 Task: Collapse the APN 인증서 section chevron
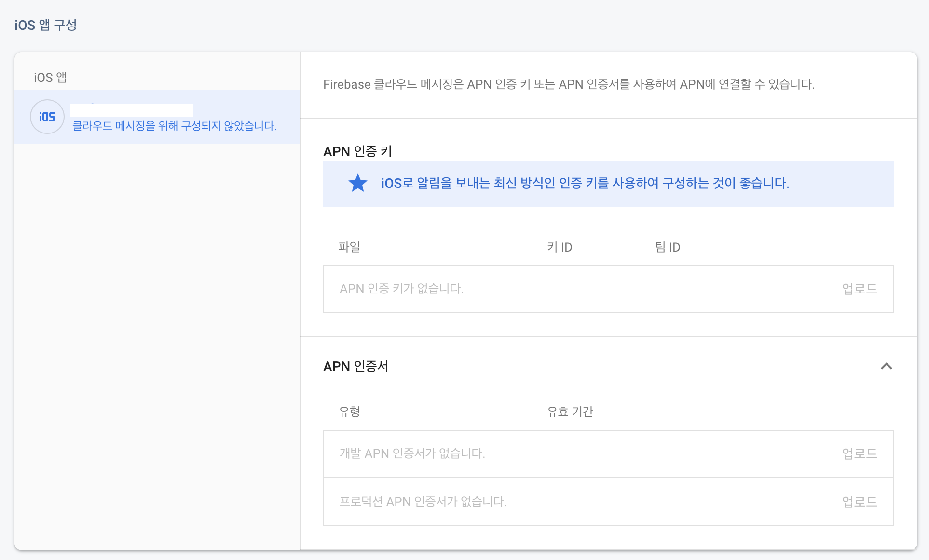886,366
